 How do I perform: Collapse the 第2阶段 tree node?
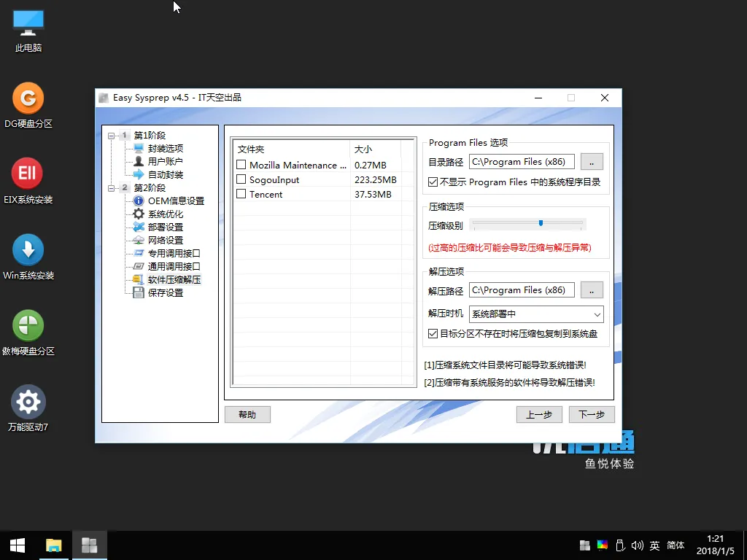[x=111, y=188]
